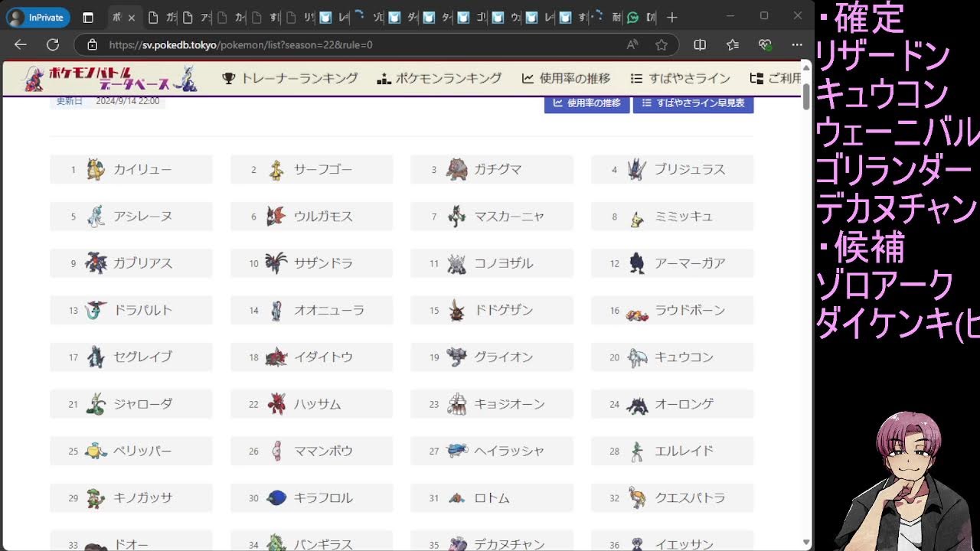This screenshot has width=980, height=551.
Task: Click the ウルガモス sprite icon
Action: [x=276, y=216]
